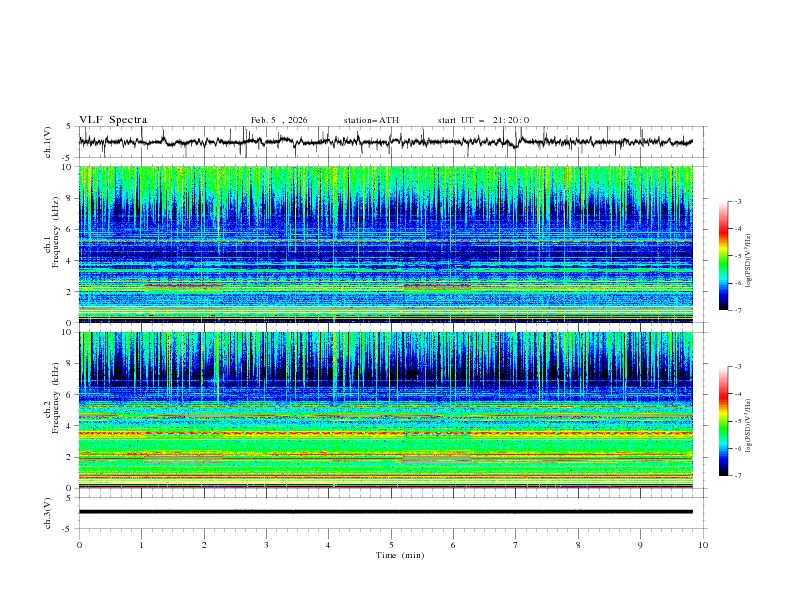Click the "3" tick on the time axis
The height and width of the screenshot is (612, 792).
[x=266, y=545]
